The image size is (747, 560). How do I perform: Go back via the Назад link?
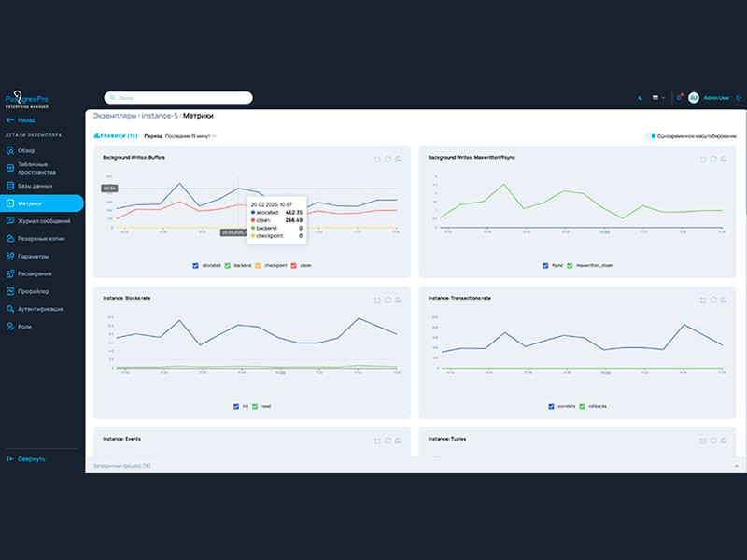pyautogui.click(x=21, y=120)
